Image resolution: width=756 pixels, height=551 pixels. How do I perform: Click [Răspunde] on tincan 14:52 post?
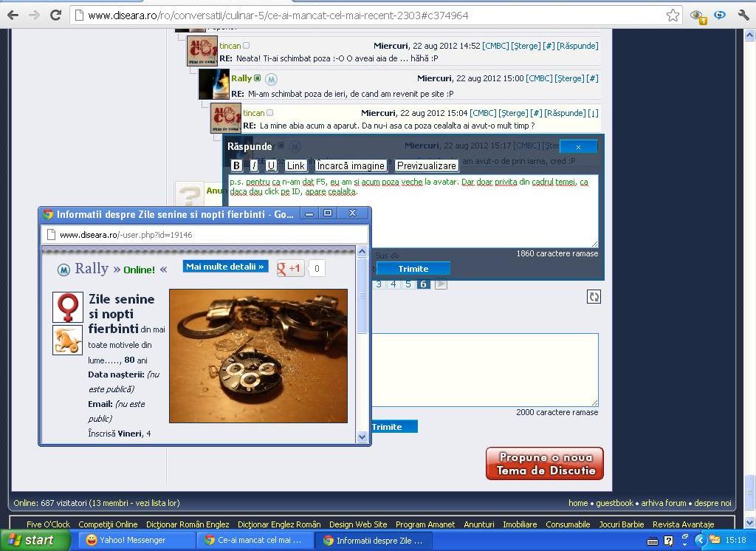[x=577, y=46]
